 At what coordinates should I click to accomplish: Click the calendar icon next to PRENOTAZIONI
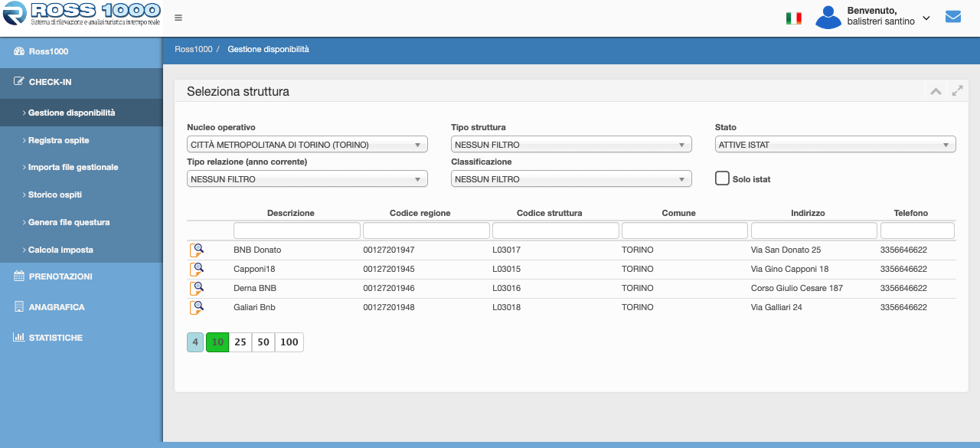click(19, 276)
